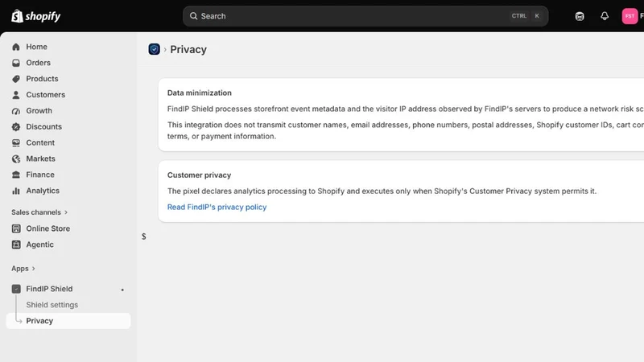Click the Discounts badge icon
The image size is (644, 362).
16,127
